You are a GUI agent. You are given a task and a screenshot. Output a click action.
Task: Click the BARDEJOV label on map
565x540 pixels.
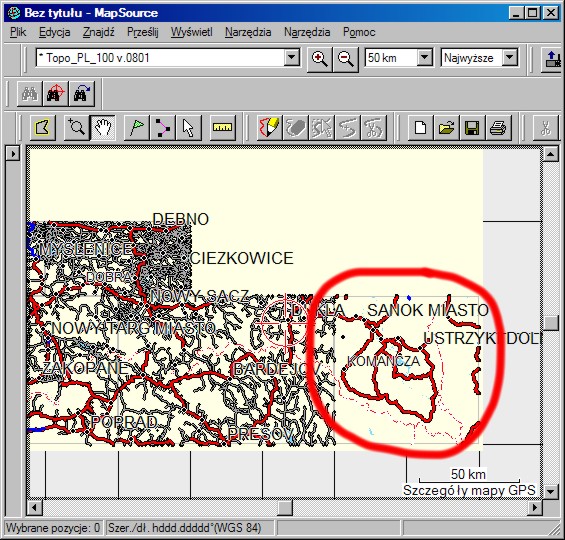(x=277, y=369)
